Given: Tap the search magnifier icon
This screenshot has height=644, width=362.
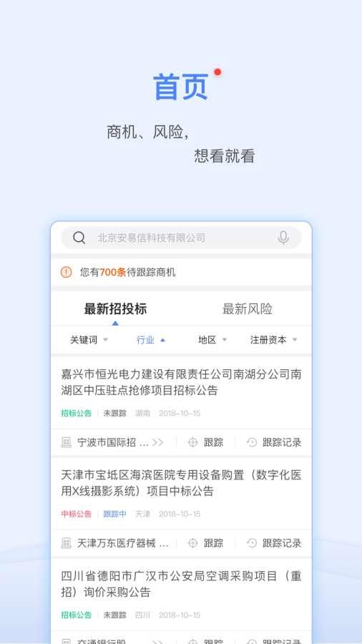Looking at the screenshot, I should point(79,238).
